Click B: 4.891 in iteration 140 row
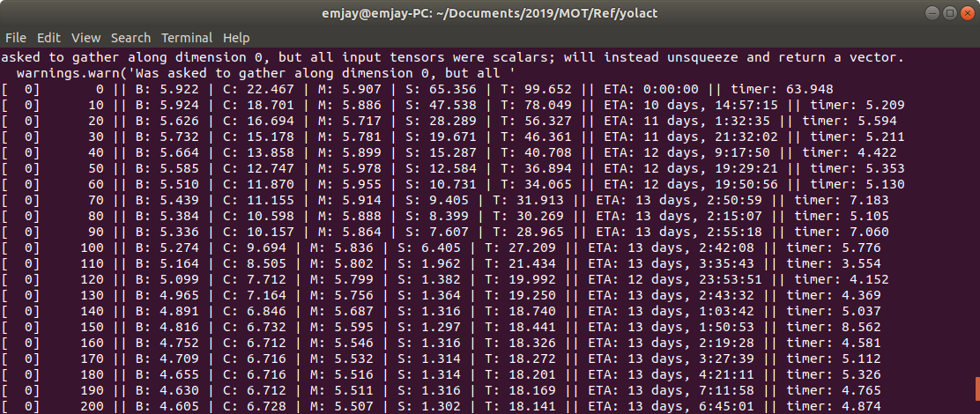This screenshot has height=414, width=980. click(167, 312)
